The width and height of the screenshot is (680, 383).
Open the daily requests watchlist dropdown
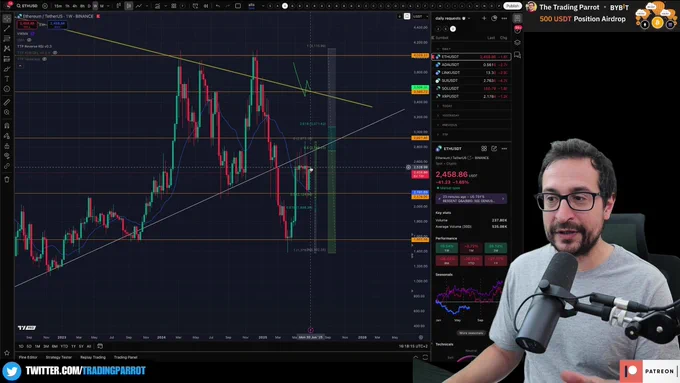pos(452,19)
